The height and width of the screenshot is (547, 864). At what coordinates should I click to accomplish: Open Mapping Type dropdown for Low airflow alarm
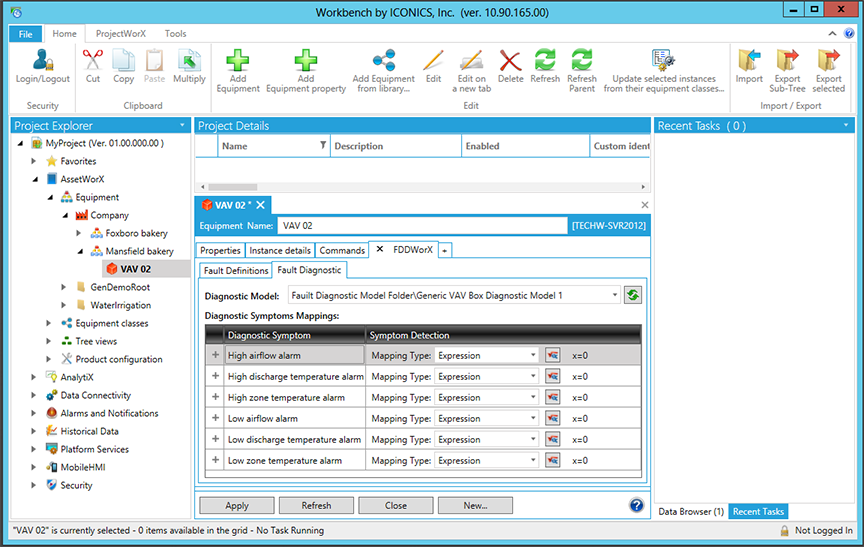(x=533, y=419)
